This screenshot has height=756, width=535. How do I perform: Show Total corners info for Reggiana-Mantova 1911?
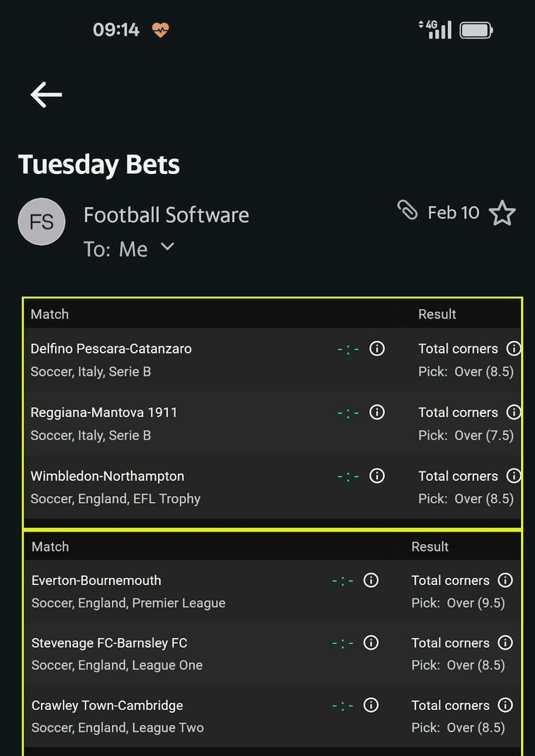pyautogui.click(x=514, y=412)
